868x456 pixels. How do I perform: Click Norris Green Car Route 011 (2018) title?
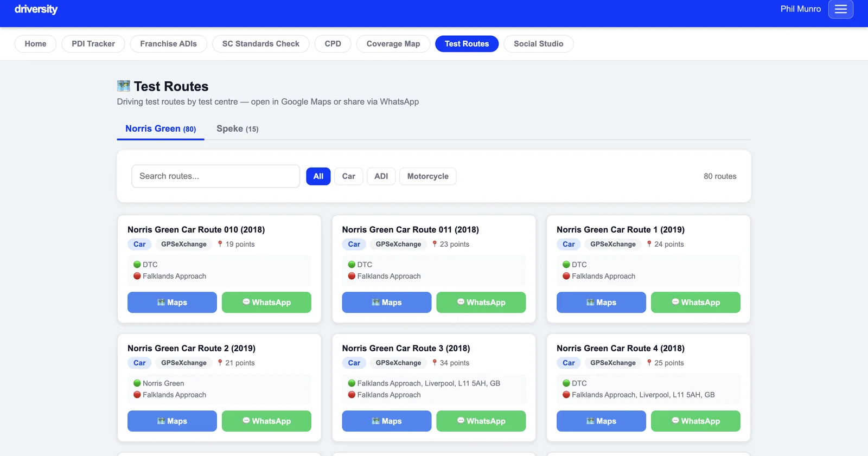pyautogui.click(x=411, y=230)
